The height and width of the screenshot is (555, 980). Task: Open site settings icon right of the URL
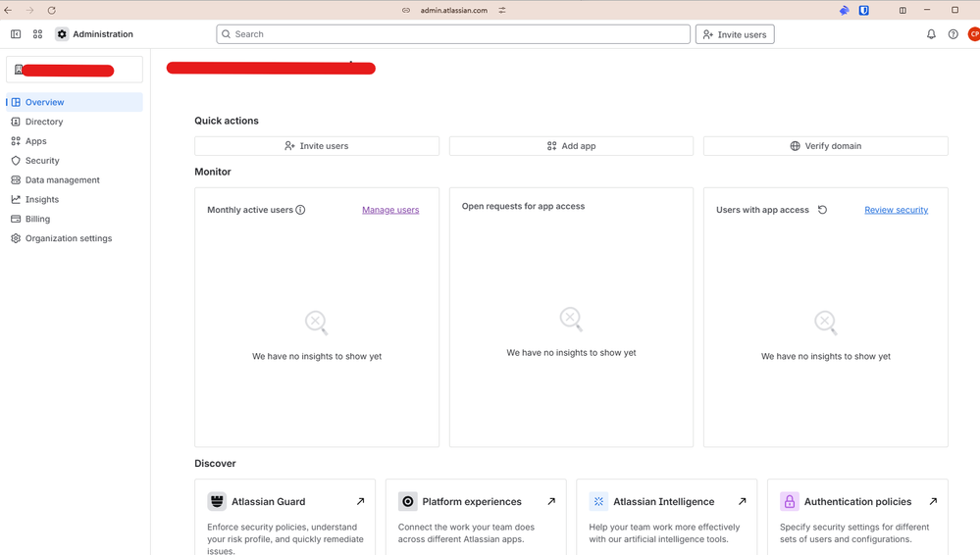pos(502,10)
